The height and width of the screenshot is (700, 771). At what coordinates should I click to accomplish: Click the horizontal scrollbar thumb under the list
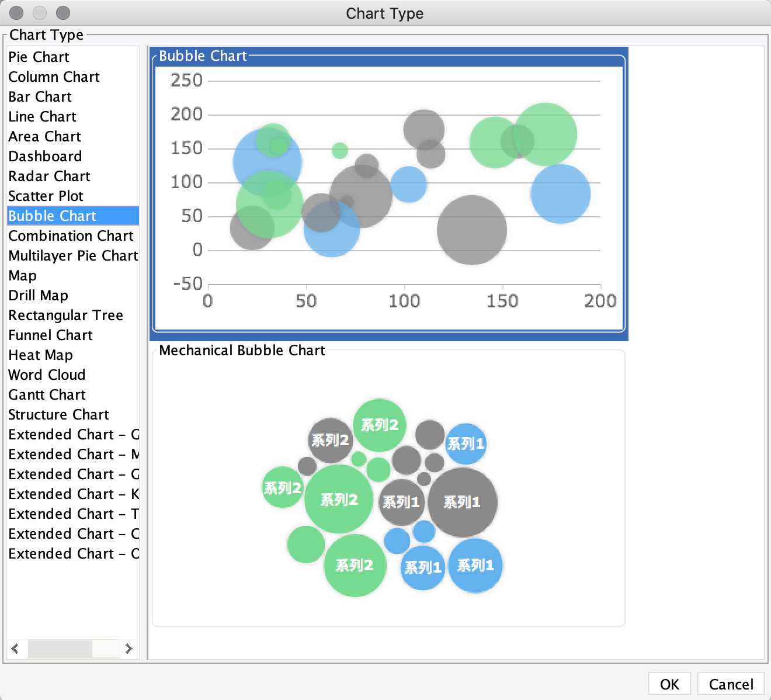tap(60, 649)
